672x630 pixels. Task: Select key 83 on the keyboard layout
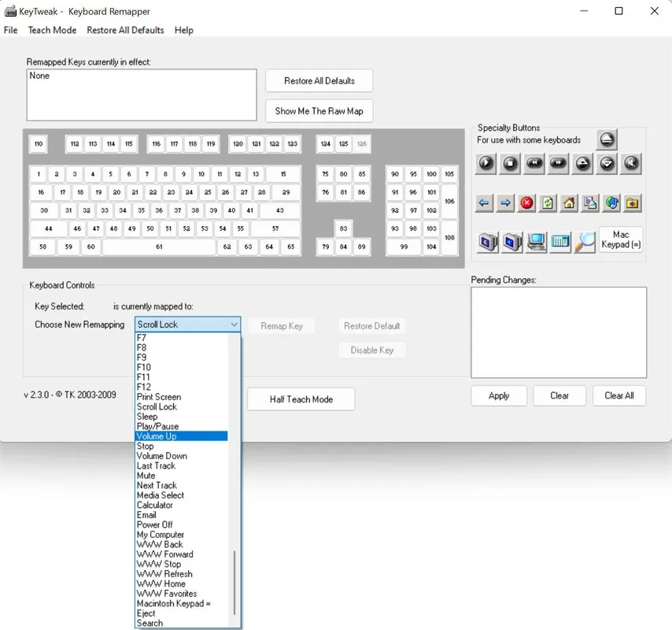(343, 228)
